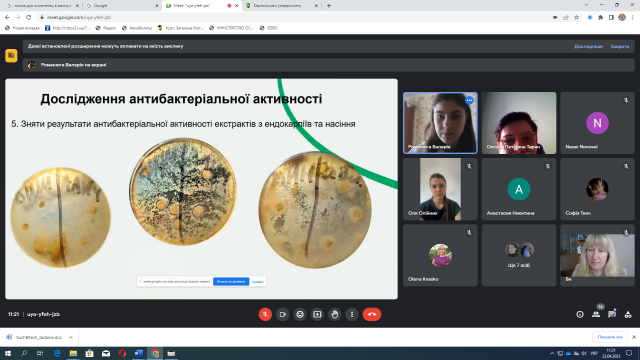The width and height of the screenshot is (640, 360).
Task: Open the Яндекс bookmark
Action: [105, 28]
